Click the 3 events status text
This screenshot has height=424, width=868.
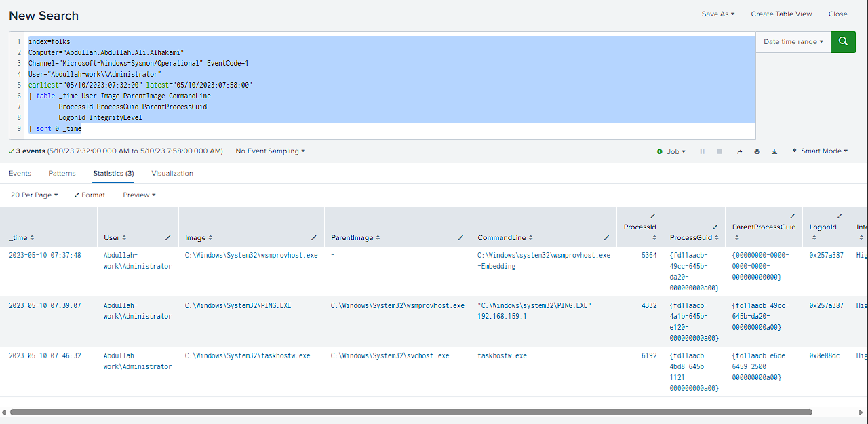click(x=30, y=151)
